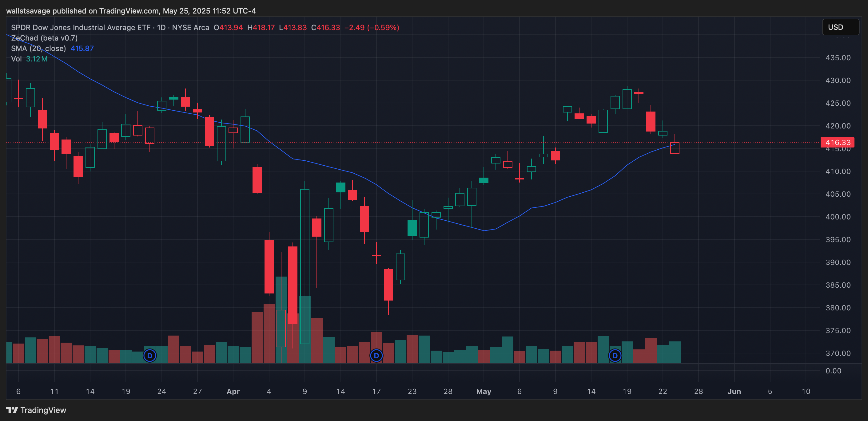868x421 pixels.
Task: Click the 375.00 price axis label
Action: (x=838, y=330)
